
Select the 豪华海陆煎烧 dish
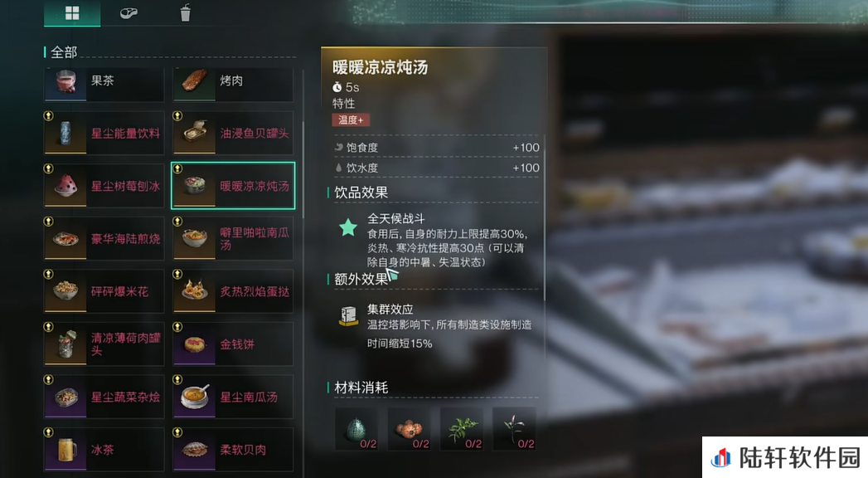(104, 239)
